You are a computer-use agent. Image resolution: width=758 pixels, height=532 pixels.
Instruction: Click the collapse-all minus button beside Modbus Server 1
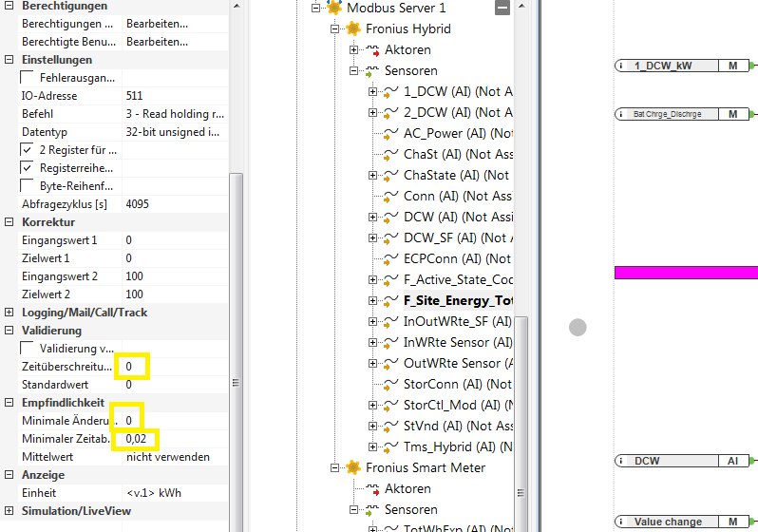pyautogui.click(x=502, y=8)
